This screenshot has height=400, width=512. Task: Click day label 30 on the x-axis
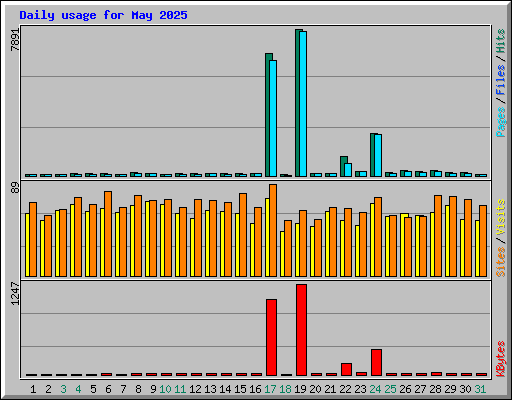tap(465, 389)
